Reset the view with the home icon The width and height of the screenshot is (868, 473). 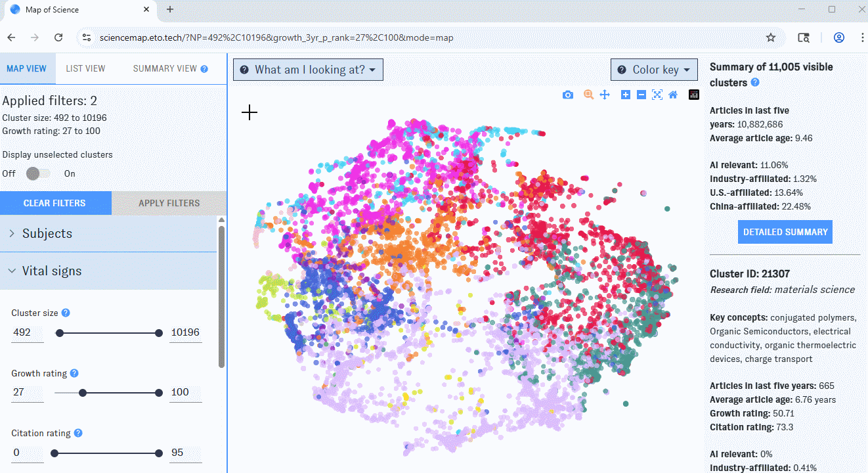point(672,95)
